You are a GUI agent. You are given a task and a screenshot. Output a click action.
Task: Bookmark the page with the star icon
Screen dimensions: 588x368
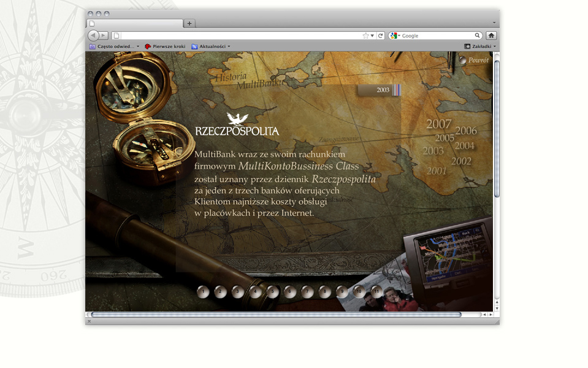point(366,36)
